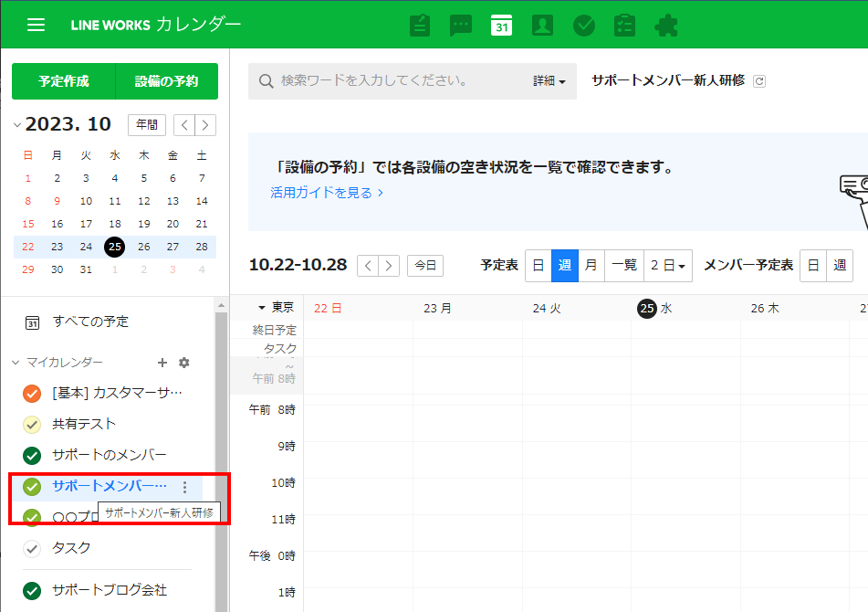868x612 pixels.
Task: Toggle the 共有テスト calendar checkbox
Action: pos(32,425)
